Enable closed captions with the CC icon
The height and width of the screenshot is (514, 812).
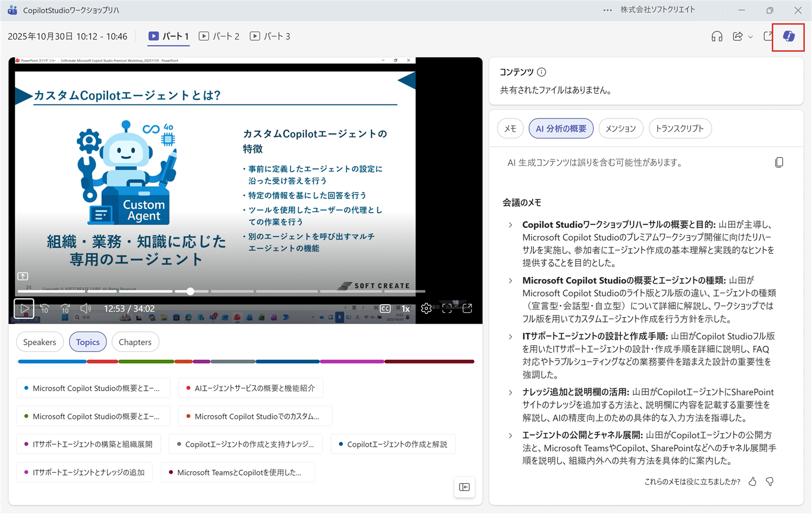pos(385,308)
